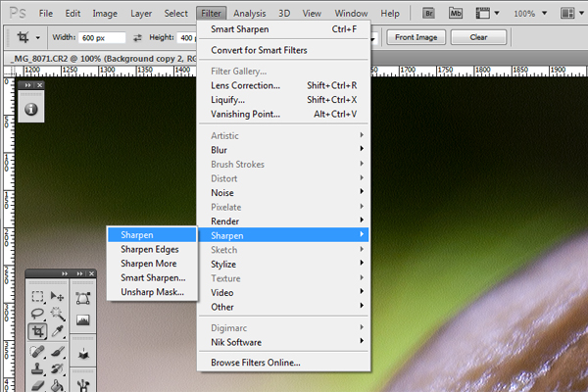Launch Adobe Bridge with Br icon
Screen dimensions: 588x392
coord(428,14)
